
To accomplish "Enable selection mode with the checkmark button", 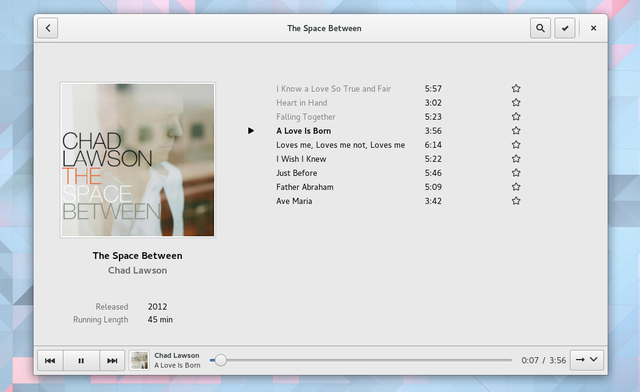I will pyautogui.click(x=565, y=28).
